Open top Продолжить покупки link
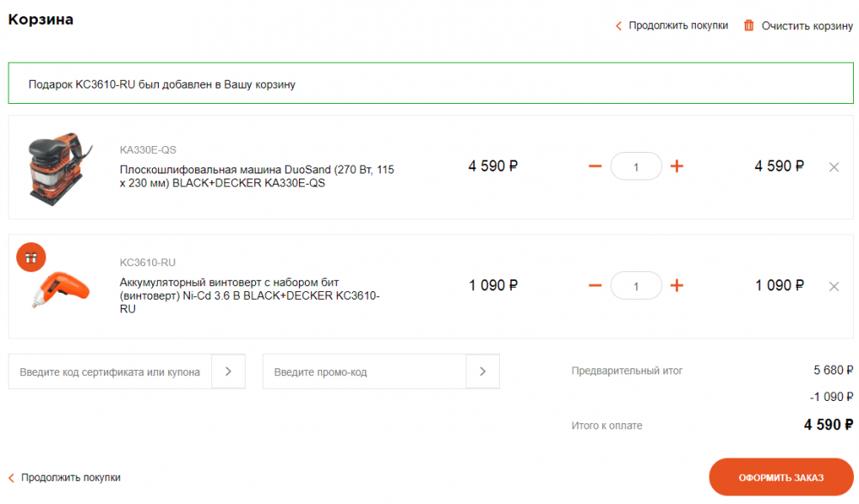Image resolution: width=859 pixels, height=504 pixels. point(672,25)
